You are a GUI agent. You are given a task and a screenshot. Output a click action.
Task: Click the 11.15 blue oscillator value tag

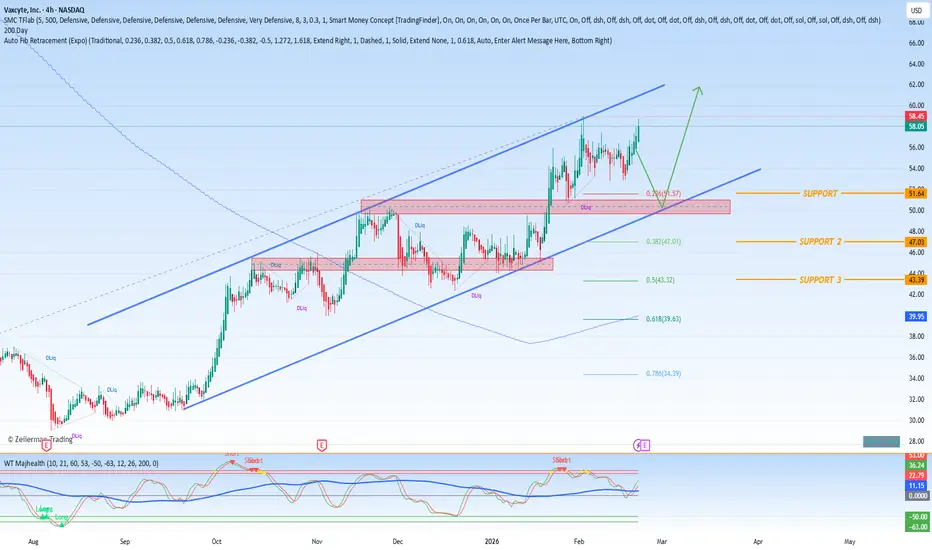coord(916,485)
